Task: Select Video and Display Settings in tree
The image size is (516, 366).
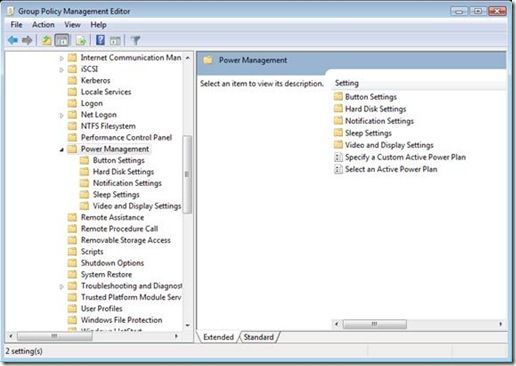Action: 137,206
